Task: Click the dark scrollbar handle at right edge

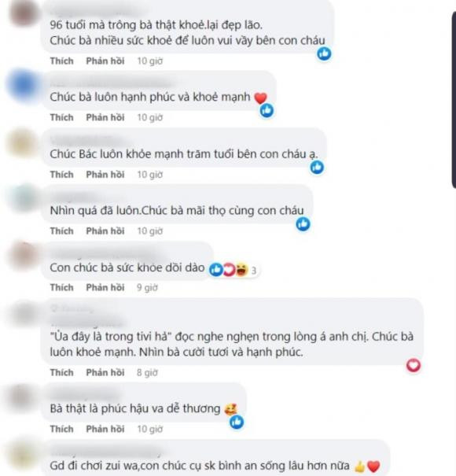Action: coord(454,100)
